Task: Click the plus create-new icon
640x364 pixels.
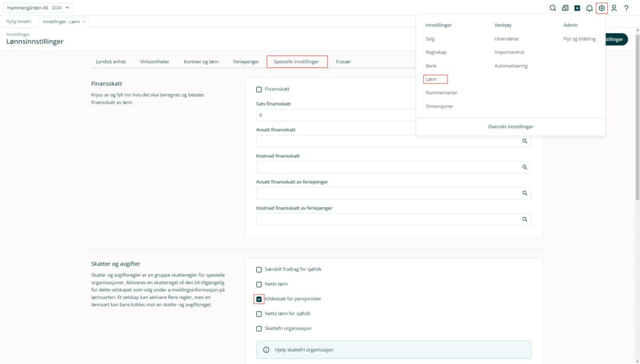Action: click(577, 8)
